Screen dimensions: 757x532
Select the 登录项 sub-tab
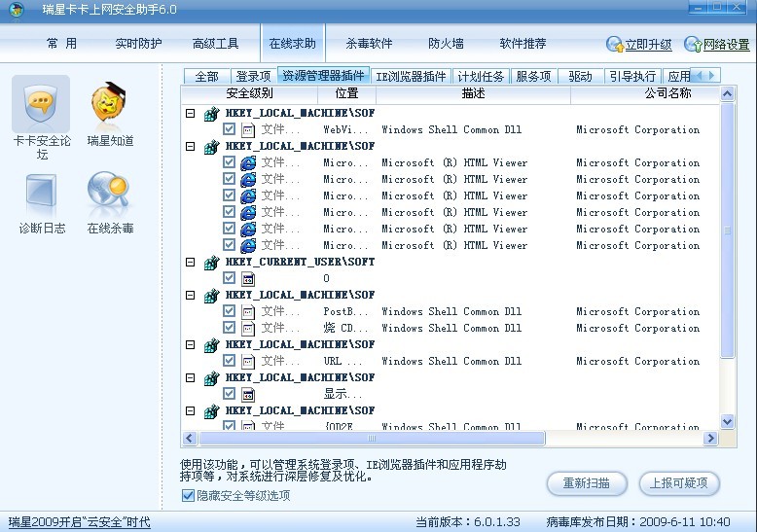pyautogui.click(x=253, y=76)
